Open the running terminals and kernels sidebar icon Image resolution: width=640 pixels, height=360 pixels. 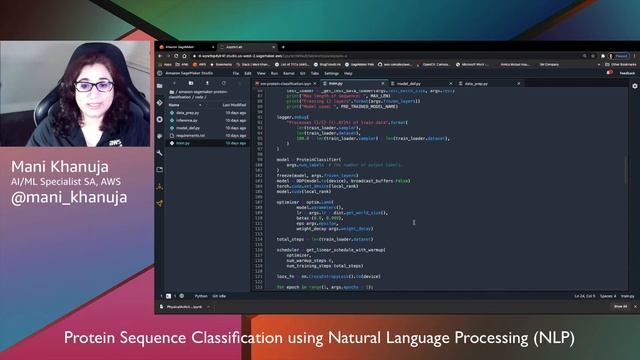click(160, 120)
